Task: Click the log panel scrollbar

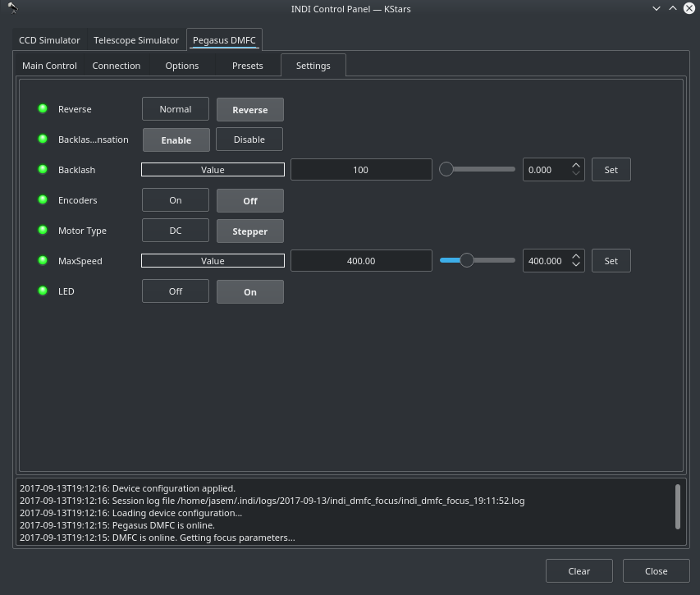Action: [677, 506]
